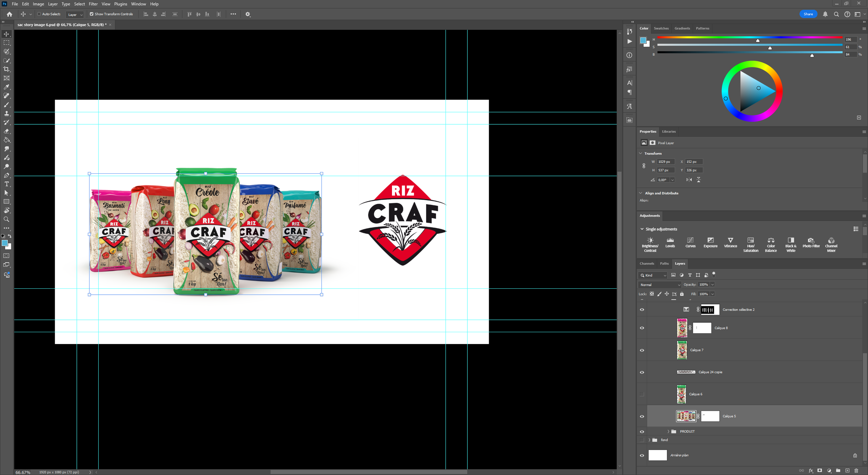Select the Move tool

(x=7, y=34)
